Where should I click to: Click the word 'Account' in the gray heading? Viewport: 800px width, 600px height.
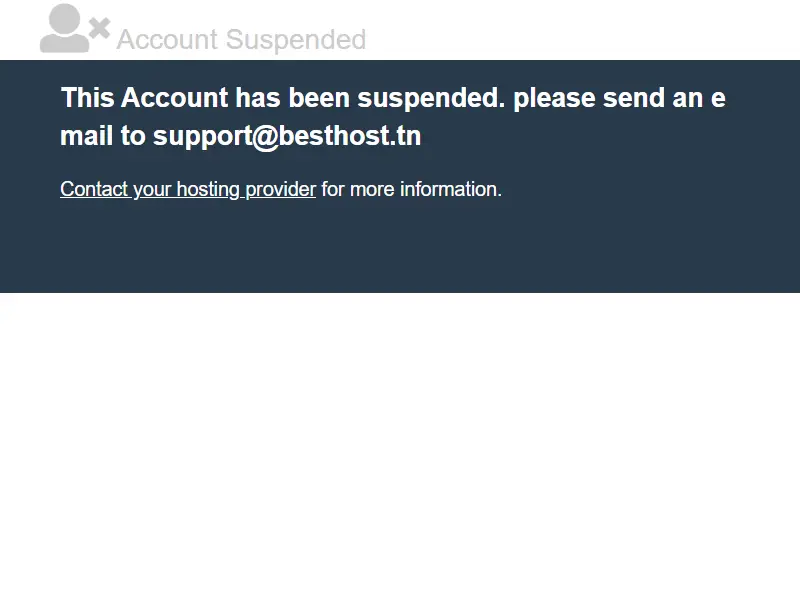coord(167,40)
